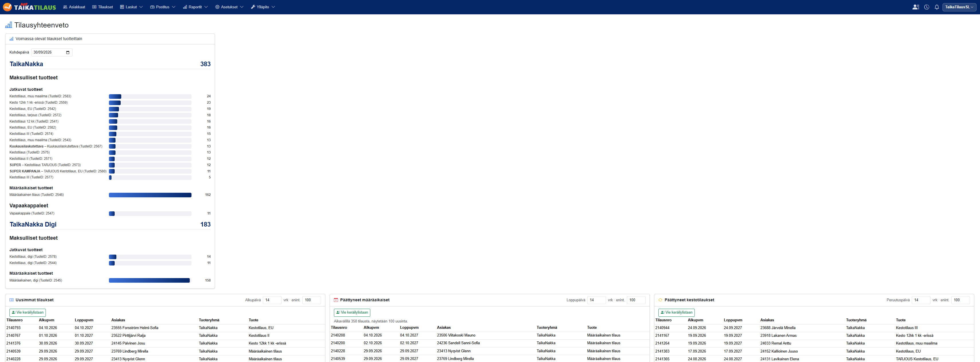The width and height of the screenshot is (980, 362).
Task: Expand the Laskut dropdown menu
Action: (131, 7)
